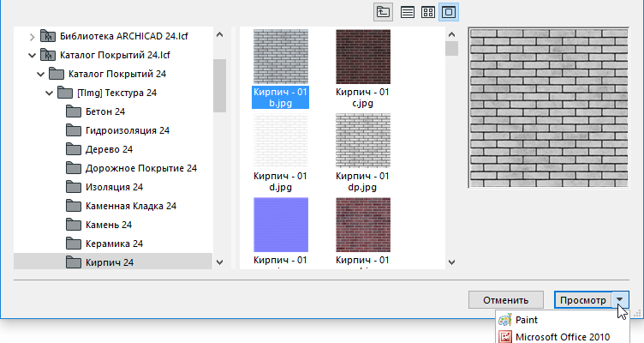Click the go up one folder icon
644x343 pixels.
(x=383, y=12)
